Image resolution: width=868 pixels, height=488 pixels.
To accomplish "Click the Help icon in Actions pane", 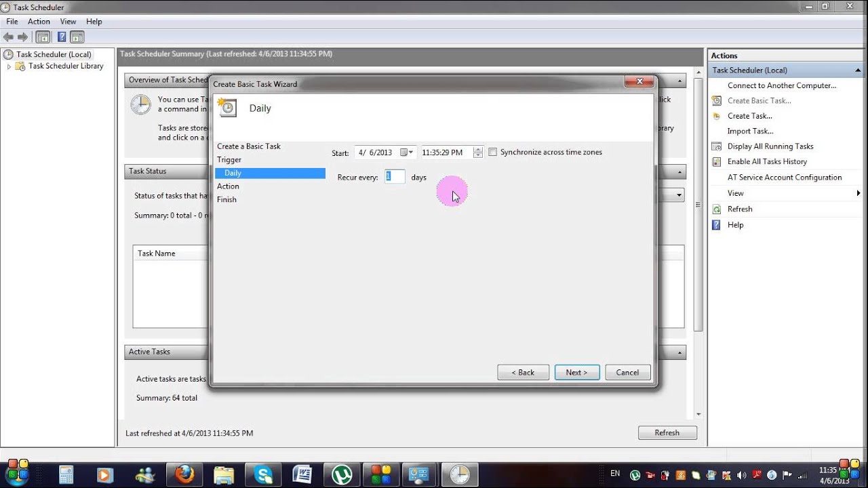I will click(x=717, y=225).
